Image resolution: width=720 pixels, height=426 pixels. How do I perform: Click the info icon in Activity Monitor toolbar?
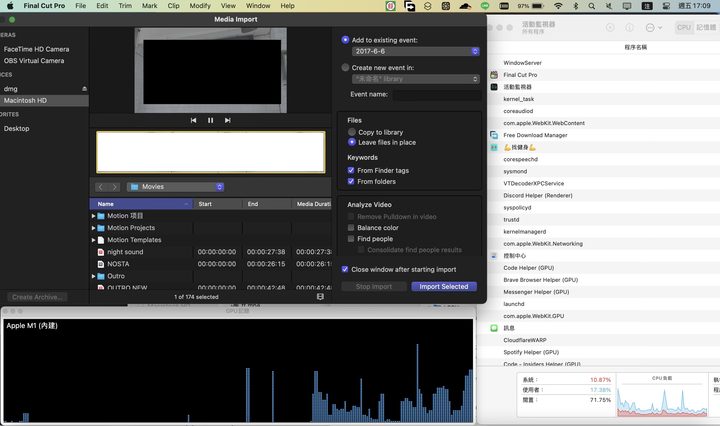click(630, 28)
